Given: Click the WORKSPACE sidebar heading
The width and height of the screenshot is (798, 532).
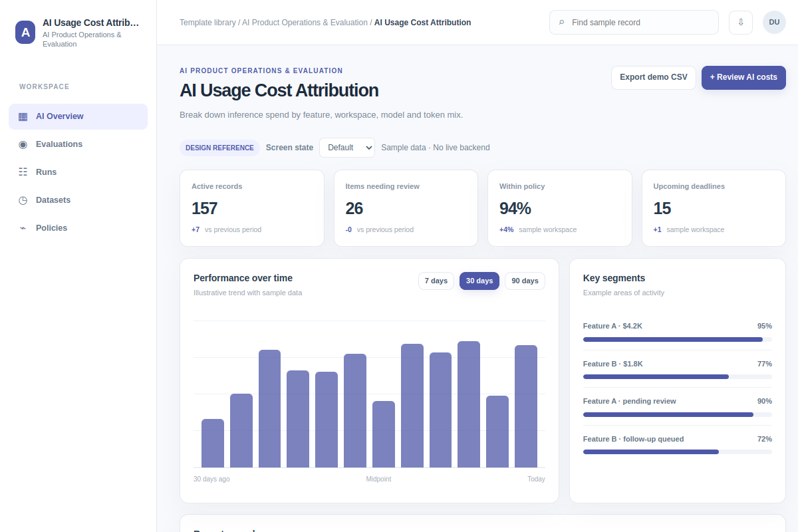Looking at the screenshot, I should click(x=45, y=86).
